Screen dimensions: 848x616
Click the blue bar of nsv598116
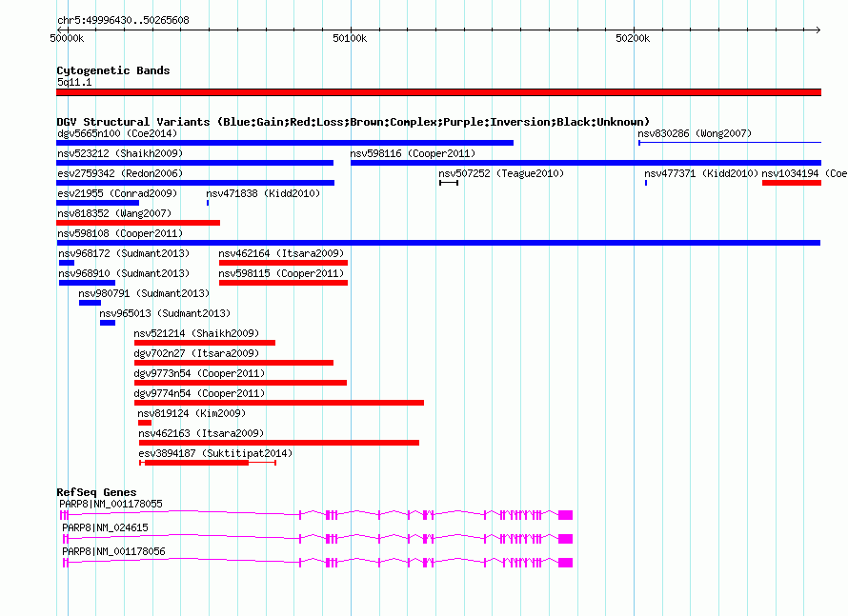click(586, 163)
